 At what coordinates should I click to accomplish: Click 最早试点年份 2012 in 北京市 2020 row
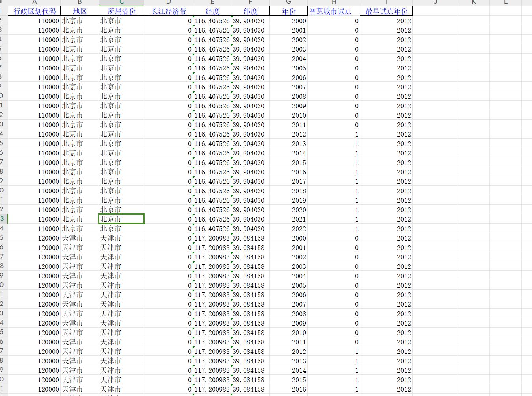386,210
